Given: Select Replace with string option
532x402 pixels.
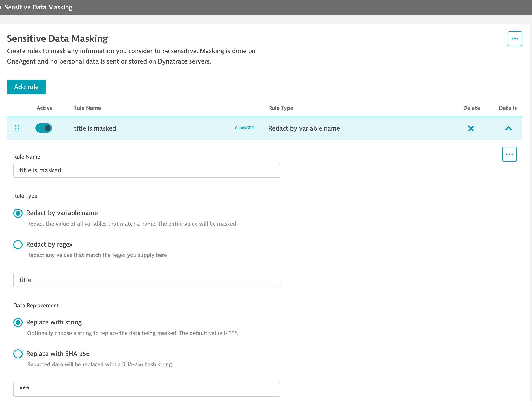Looking at the screenshot, I should tap(18, 322).
